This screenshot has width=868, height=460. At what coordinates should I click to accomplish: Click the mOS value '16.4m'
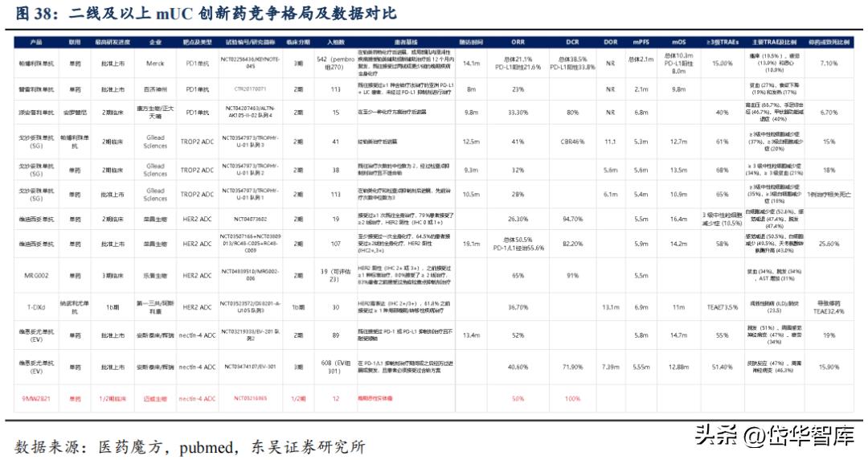click(678, 220)
